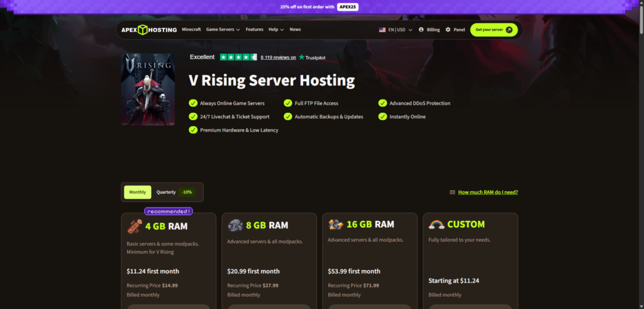Open the Features nav item

(255, 30)
